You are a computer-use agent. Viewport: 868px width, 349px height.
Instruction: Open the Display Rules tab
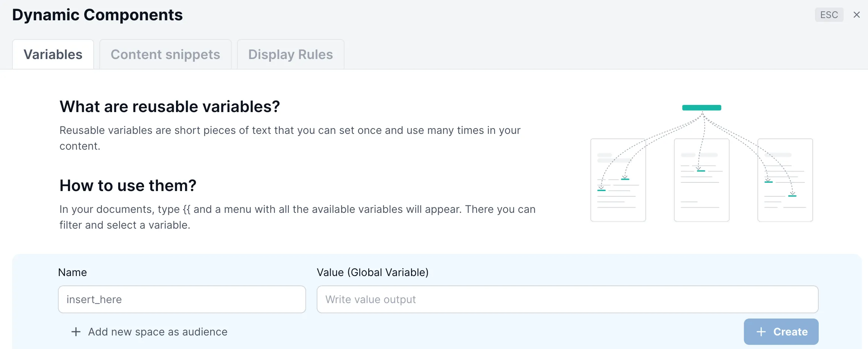291,55
